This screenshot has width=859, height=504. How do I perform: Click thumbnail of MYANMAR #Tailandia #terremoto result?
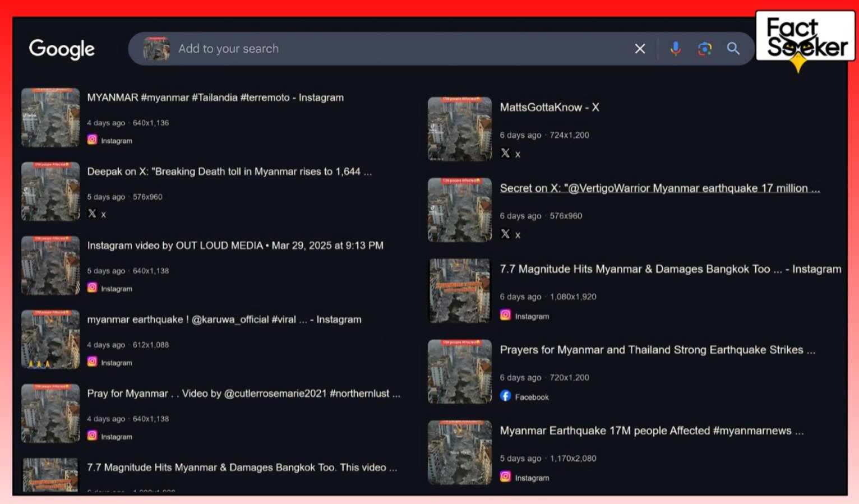[50, 117]
